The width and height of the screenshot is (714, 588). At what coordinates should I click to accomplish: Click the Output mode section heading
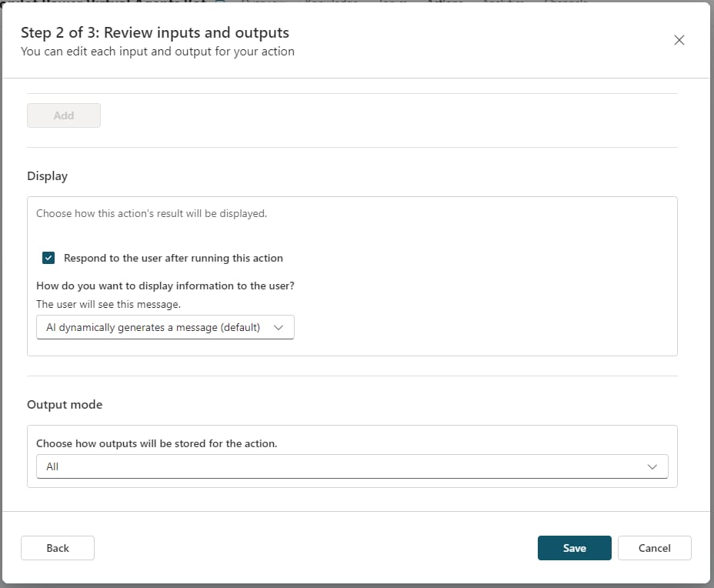(65, 404)
